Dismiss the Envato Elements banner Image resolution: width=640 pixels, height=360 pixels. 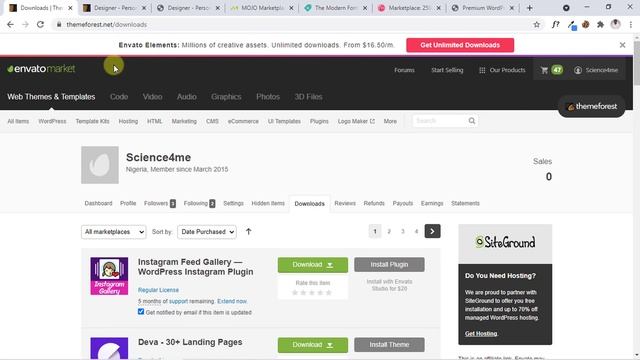point(622,45)
